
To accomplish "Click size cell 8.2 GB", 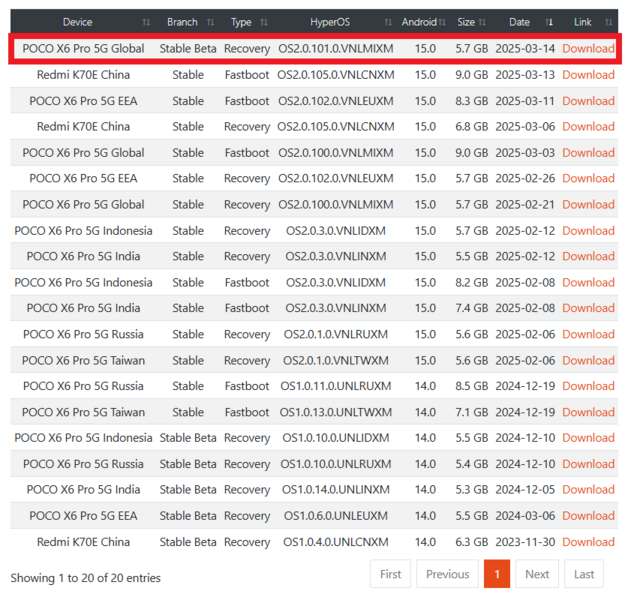I will (472, 283).
